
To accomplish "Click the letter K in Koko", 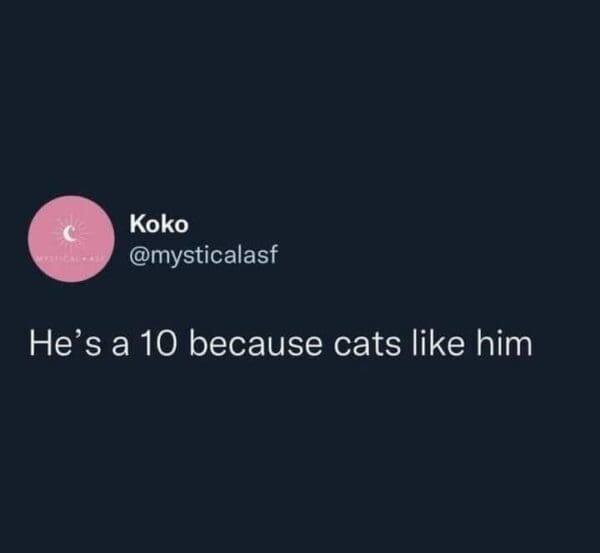I will coord(137,228).
